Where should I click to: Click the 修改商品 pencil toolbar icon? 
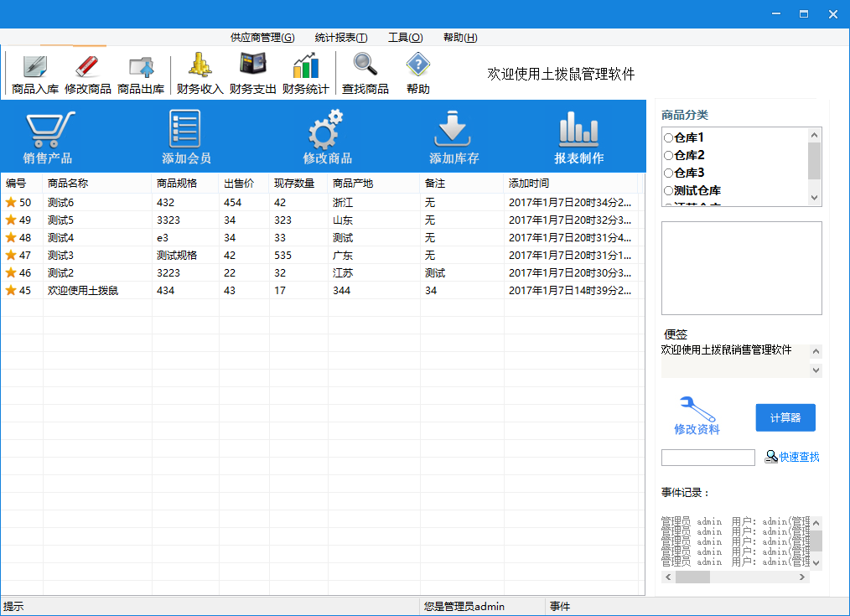(x=88, y=67)
